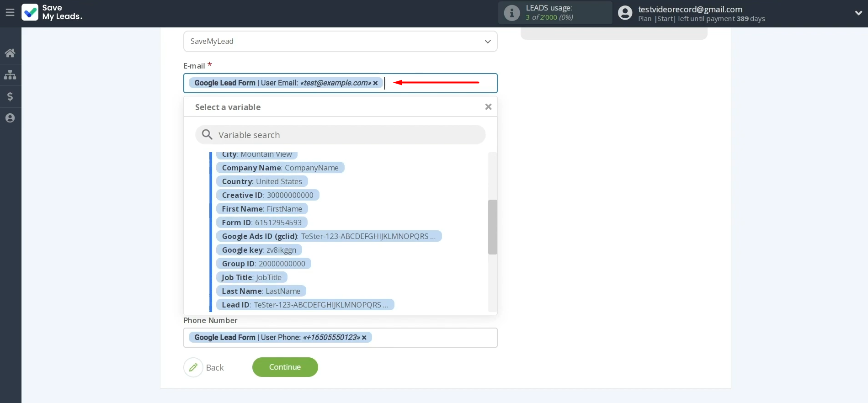
Task: Select Group ID variable
Action: coord(263,264)
